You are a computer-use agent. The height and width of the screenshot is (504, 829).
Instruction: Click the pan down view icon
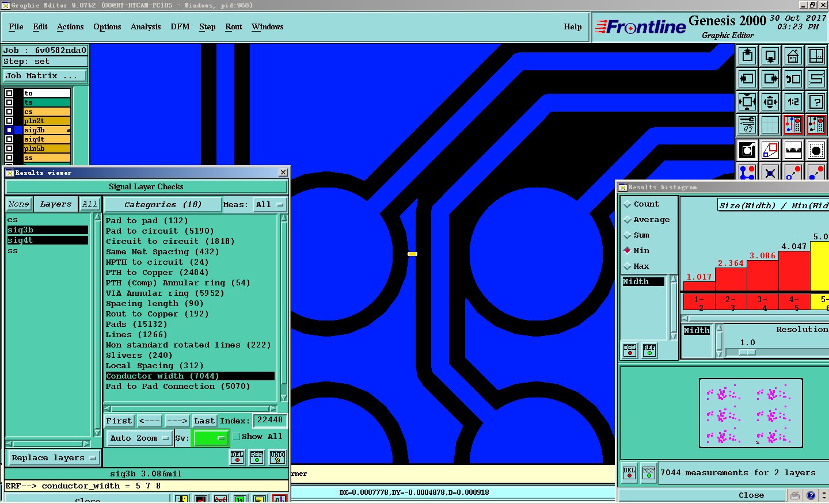(x=770, y=56)
